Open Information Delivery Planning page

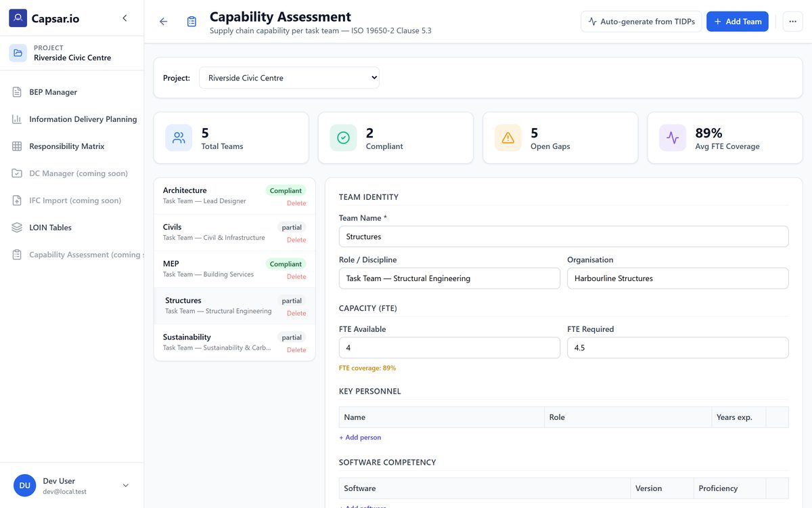pyautogui.click(x=72, y=119)
